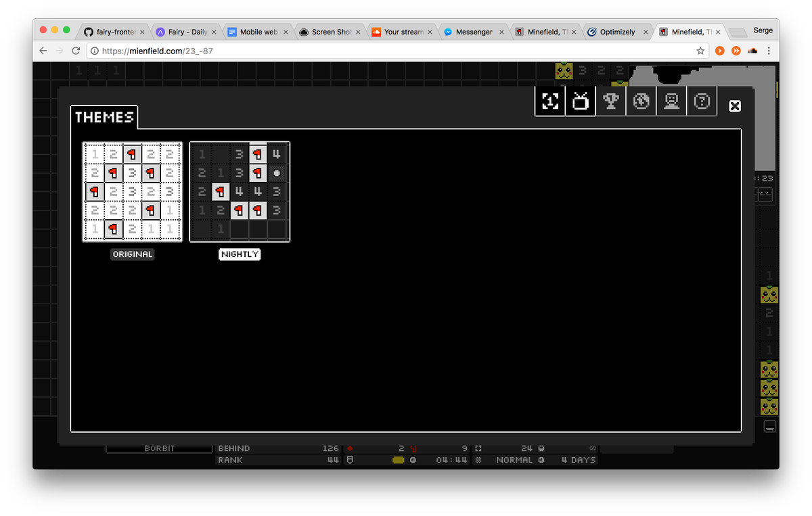Open the Chrome three-dot menu
812x516 pixels.
(x=769, y=51)
